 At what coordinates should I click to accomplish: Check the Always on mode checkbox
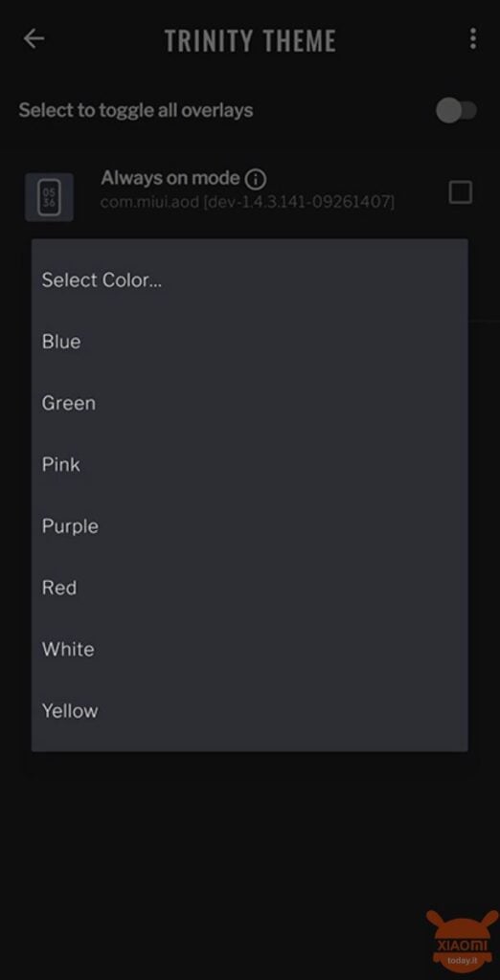point(460,191)
